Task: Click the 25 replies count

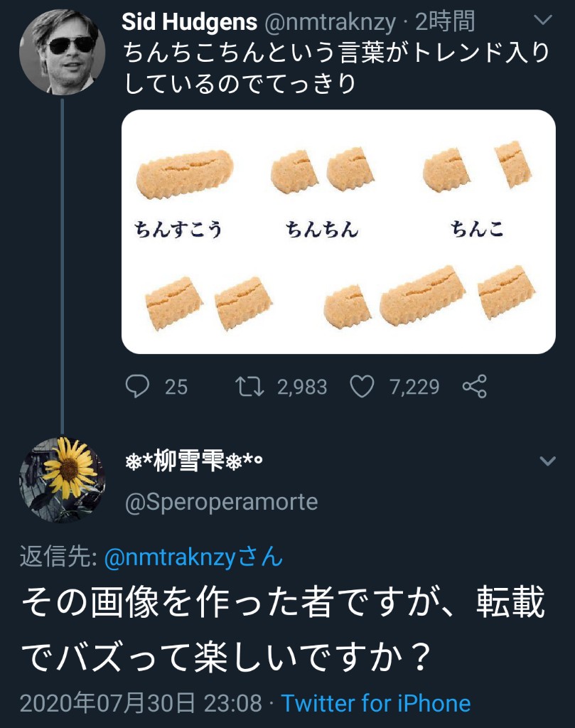Action: point(176,387)
